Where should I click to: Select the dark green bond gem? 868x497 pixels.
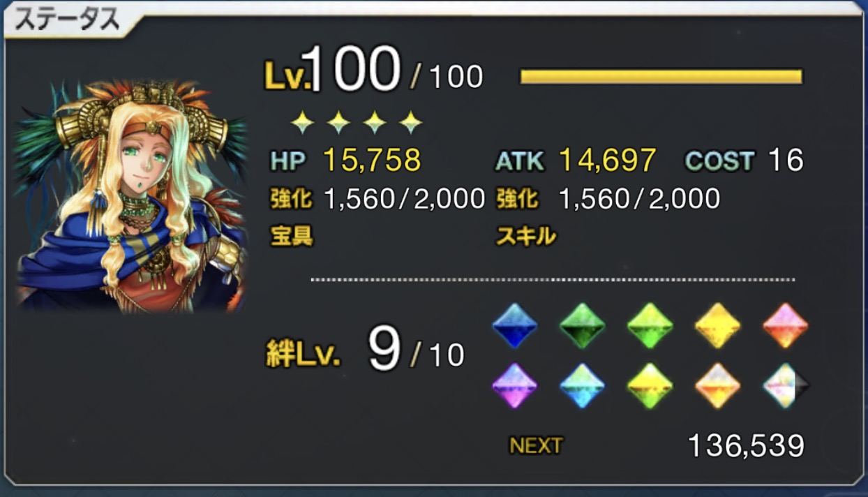coord(583,325)
